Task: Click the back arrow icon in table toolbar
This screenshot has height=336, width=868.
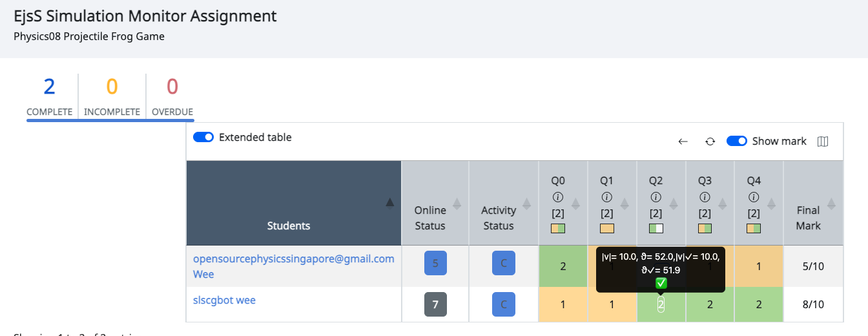Action: tap(683, 142)
